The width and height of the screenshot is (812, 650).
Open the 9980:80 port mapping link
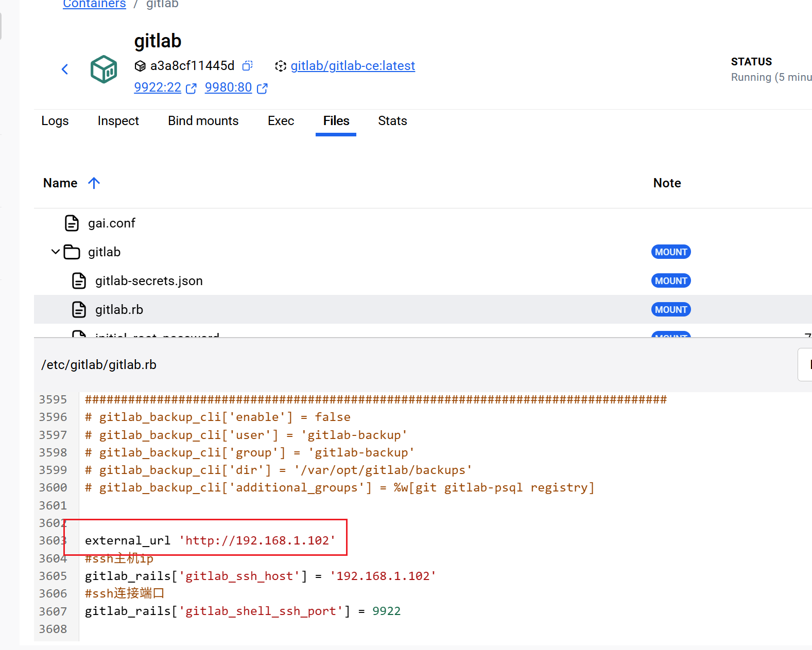[228, 87]
